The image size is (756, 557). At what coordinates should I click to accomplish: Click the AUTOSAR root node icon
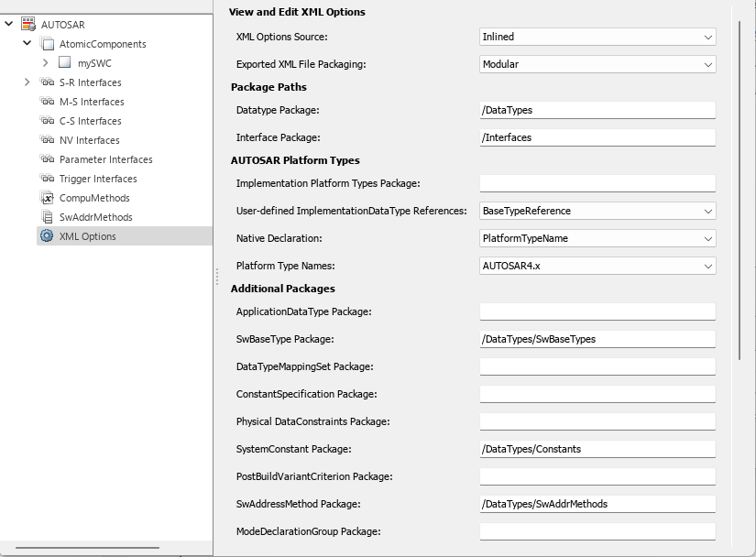tap(27, 25)
